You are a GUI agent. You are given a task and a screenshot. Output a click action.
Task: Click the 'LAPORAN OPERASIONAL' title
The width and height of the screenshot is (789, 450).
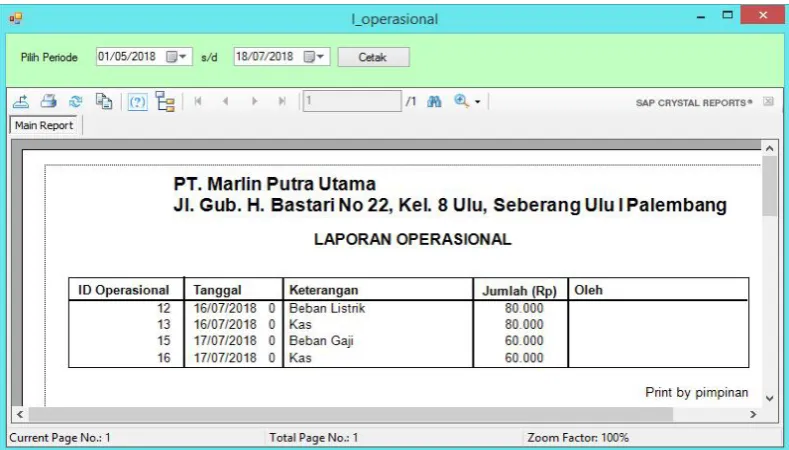tap(413, 239)
